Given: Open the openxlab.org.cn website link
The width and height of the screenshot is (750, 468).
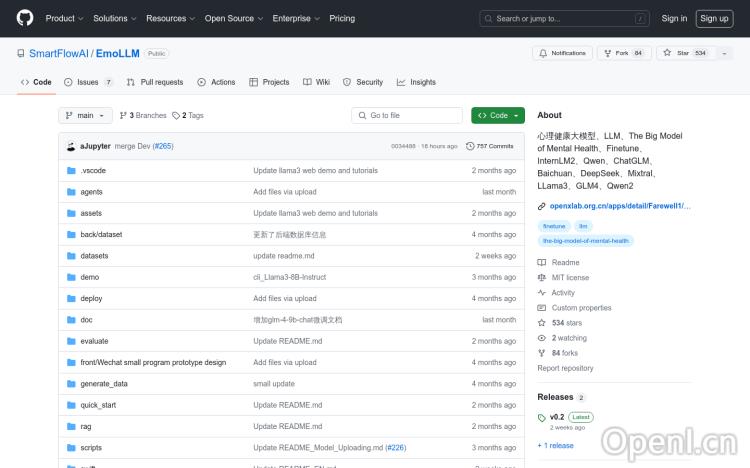Looking at the screenshot, I should coord(620,206).
